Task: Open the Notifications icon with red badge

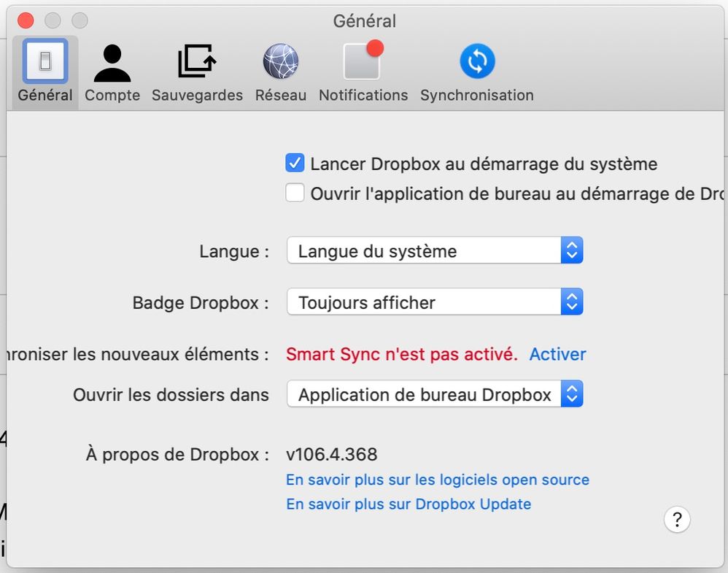Action: [x=363, y=61]
